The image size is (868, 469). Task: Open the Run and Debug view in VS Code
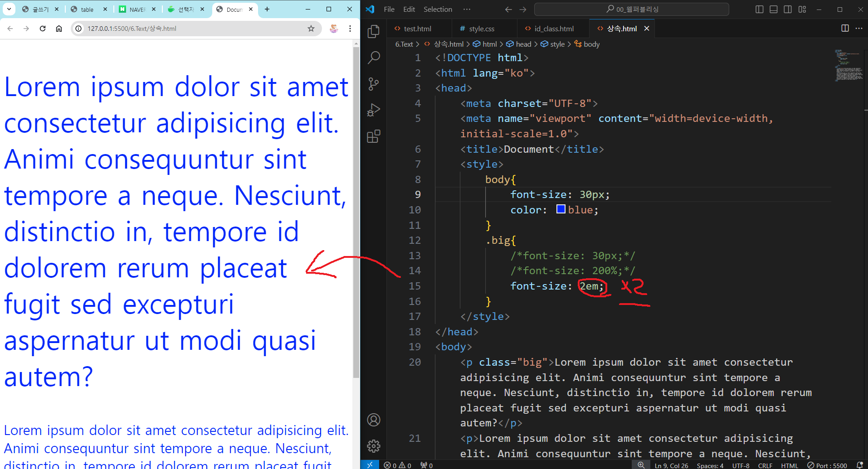374,110
